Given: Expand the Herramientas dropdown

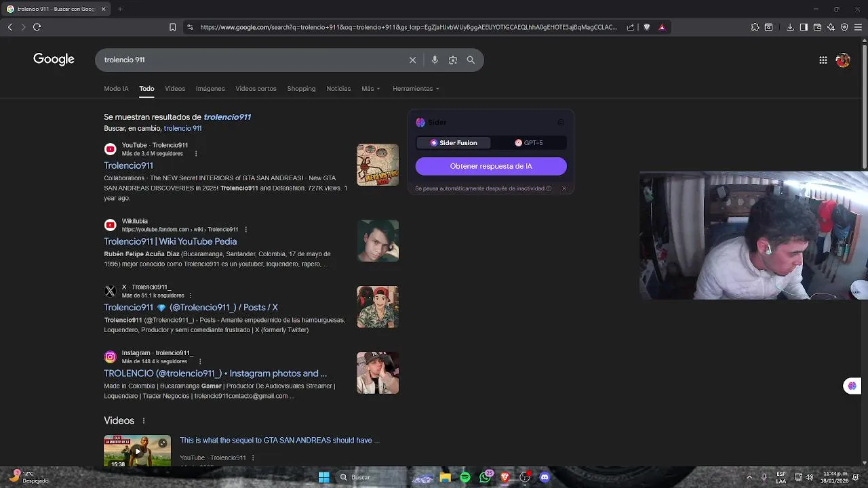Looking at the screenshot, I should (x=416, y=88).
